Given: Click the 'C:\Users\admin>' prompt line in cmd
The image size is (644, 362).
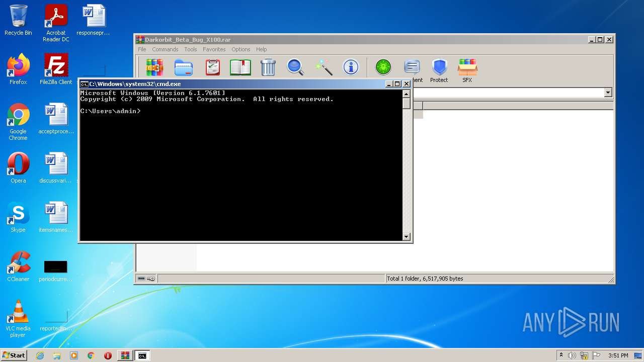Looking at the screenshot, I should [x=111, y=111].
